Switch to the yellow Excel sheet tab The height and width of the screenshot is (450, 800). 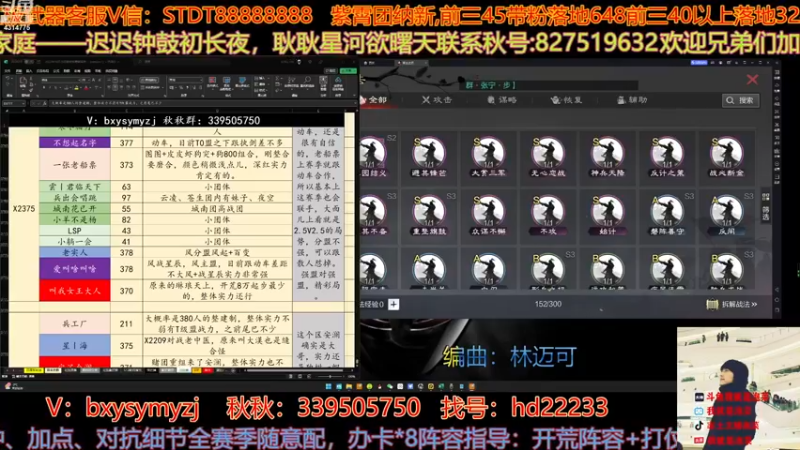tap(34, 370)
